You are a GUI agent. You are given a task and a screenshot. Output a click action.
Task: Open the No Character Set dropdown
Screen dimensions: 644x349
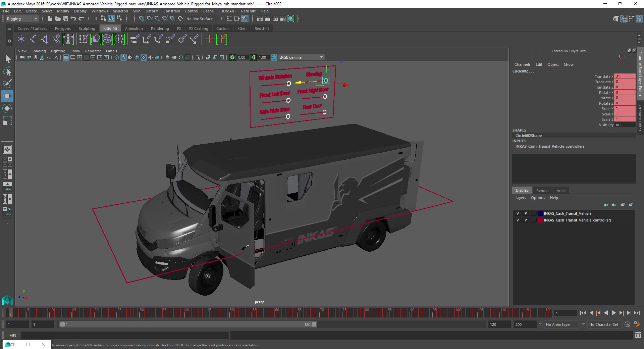(x=604, y=325)
